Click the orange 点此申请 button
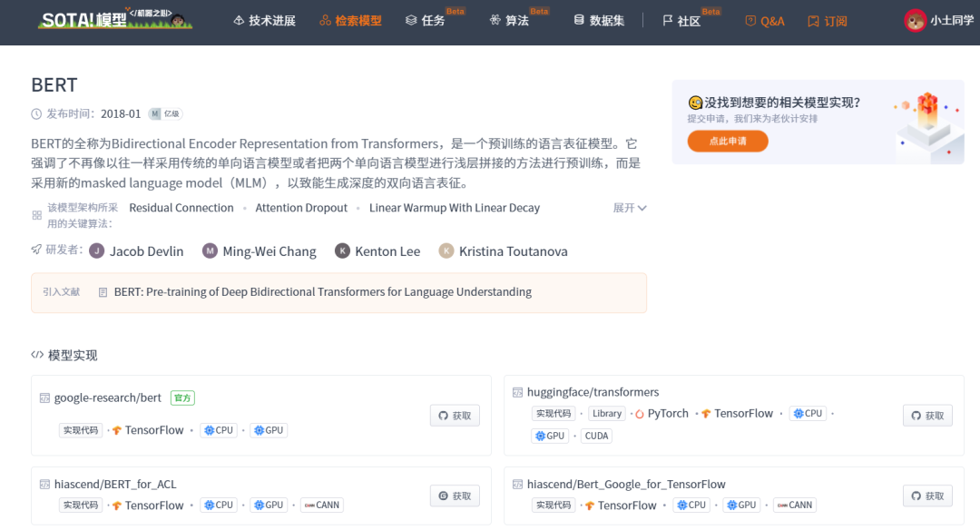The width and height of the screenshot is (980, 530). (728, 141)
